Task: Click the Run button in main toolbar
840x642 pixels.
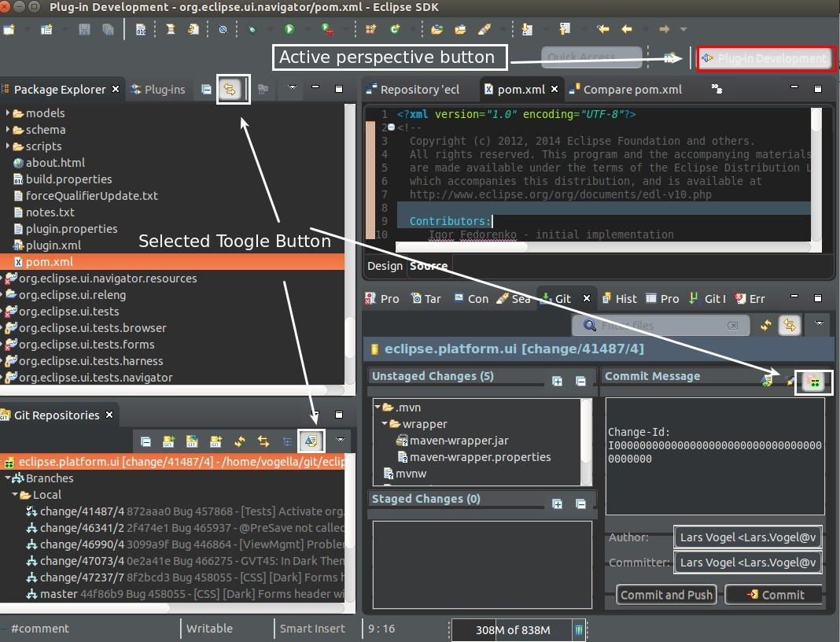Action: (x=289, y=30)
